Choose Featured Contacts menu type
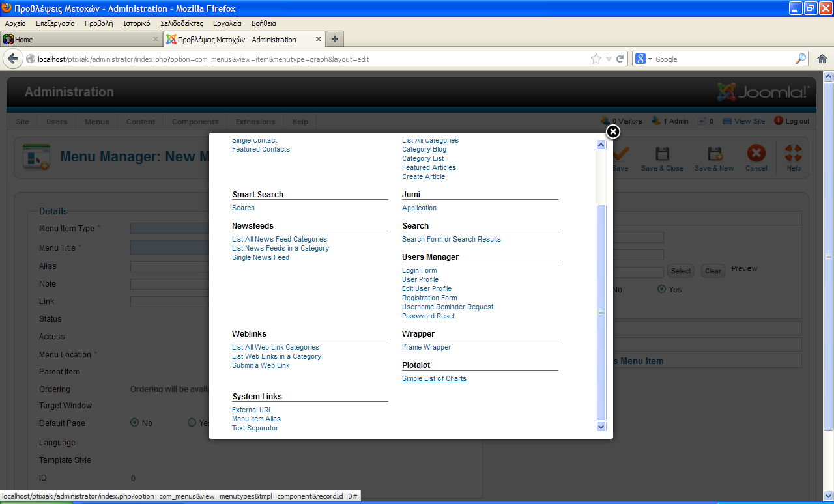Image resolution: width=834 pixels, height=504 pixels. [x=261, y=149]
